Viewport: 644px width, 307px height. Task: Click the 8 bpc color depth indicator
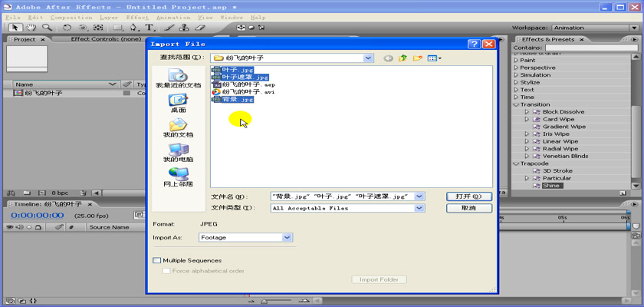[x=60, y=193]
